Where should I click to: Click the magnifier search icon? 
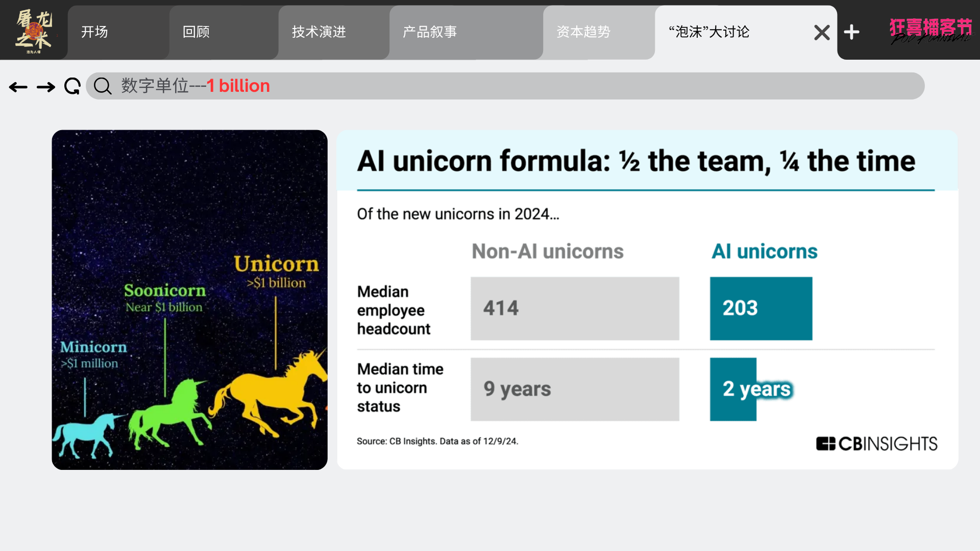pos(103,86)
